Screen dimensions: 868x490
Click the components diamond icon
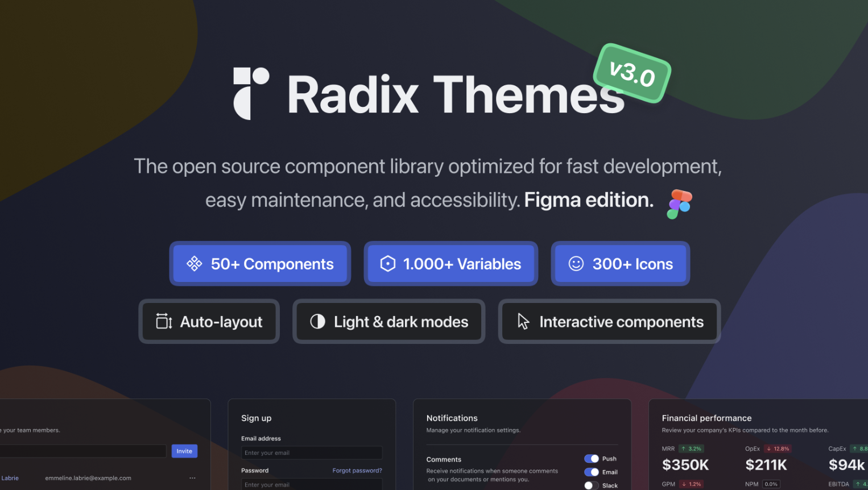195,264
